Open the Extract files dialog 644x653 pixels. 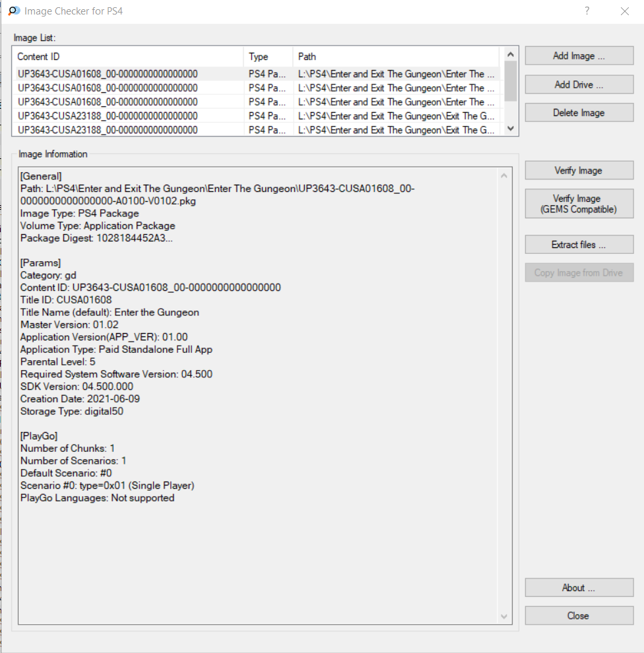pos(579,245)
